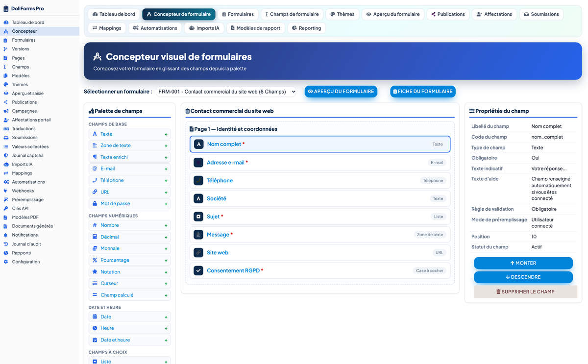The width and height of the screenshot is (588, 364).
Task: Click the Nom complet field type icon
Action: (x=198, y=144)
